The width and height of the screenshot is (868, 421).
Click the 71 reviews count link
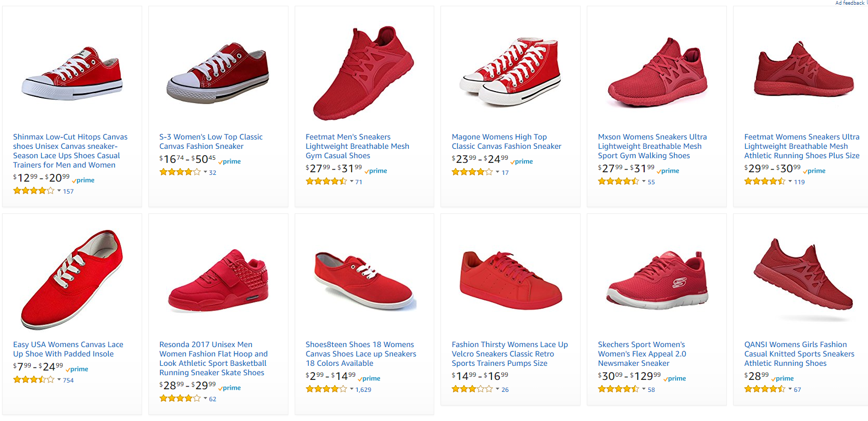[359, 182]
